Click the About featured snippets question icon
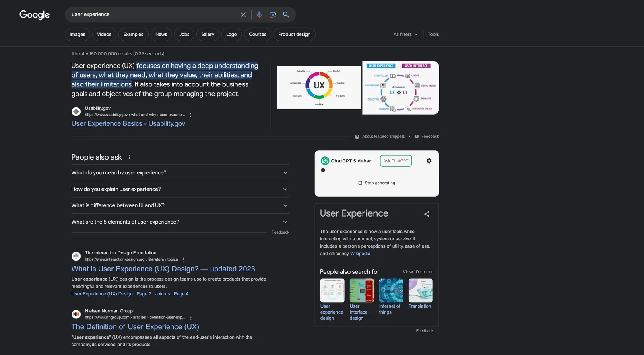Image resolution: width=644 pixels, height=355 pixels. click(x=357, y=137)
